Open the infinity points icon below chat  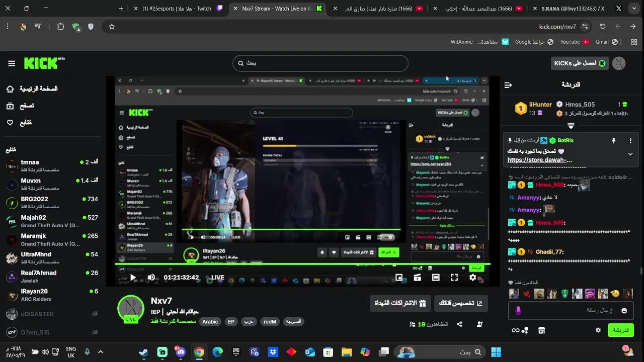click(520, 330)
